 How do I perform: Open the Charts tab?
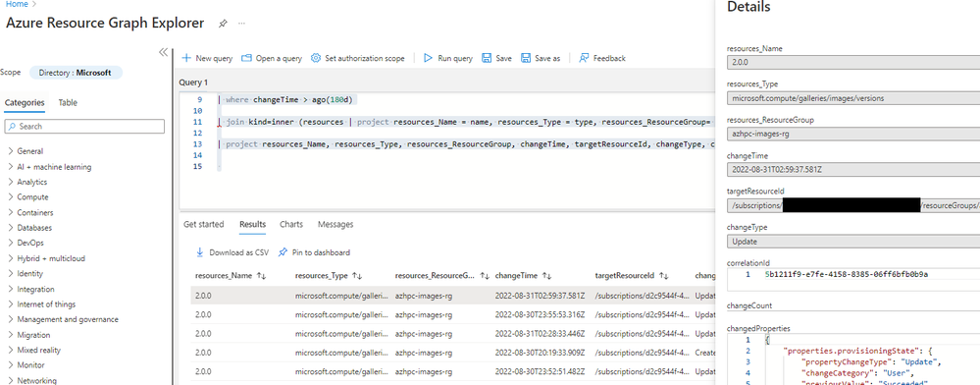click(291, 224)
